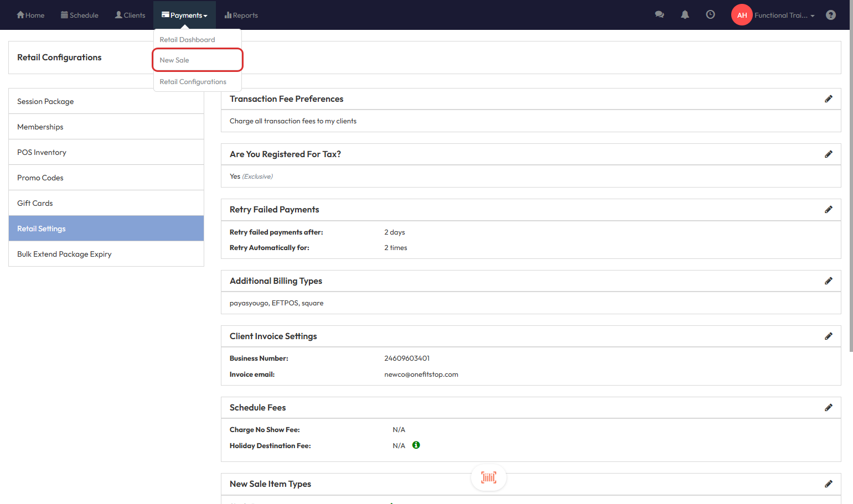
Task: Open the Promo Codes section
Action: (x=40, y=178)
